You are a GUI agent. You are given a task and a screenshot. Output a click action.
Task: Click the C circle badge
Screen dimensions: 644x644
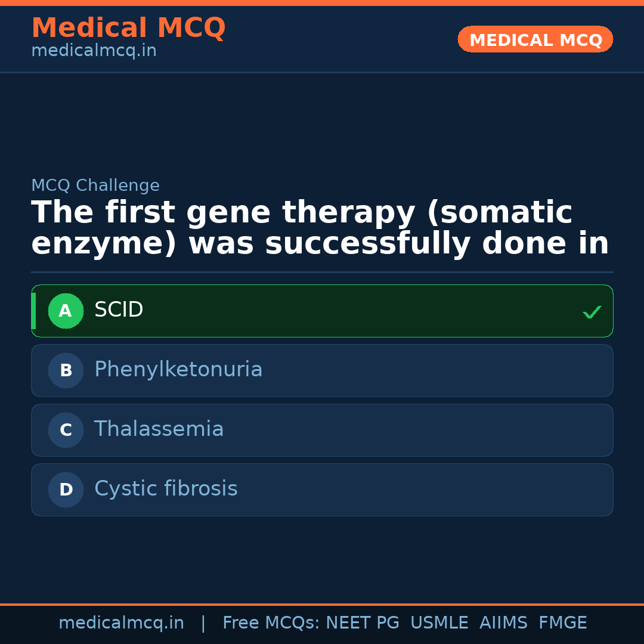66,430
